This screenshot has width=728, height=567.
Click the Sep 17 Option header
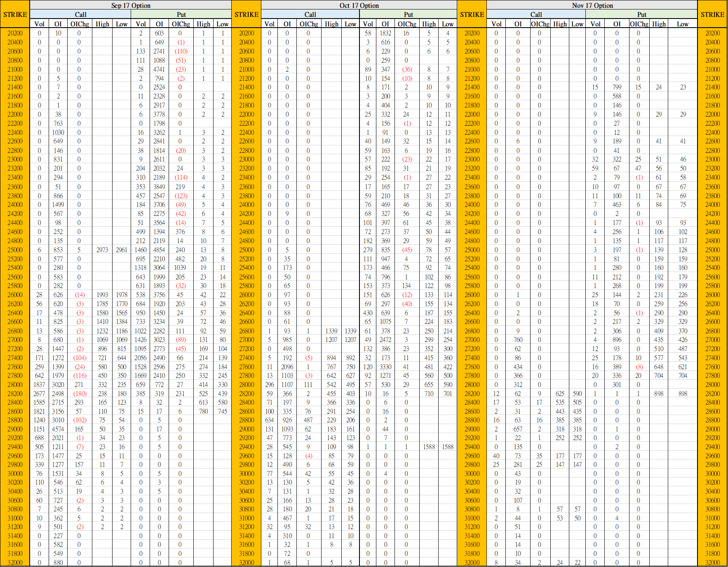[x=131, y=5]
